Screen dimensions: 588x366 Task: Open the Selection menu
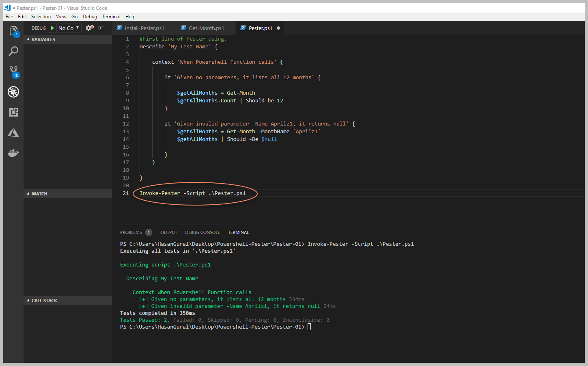[x=41, y=17]
